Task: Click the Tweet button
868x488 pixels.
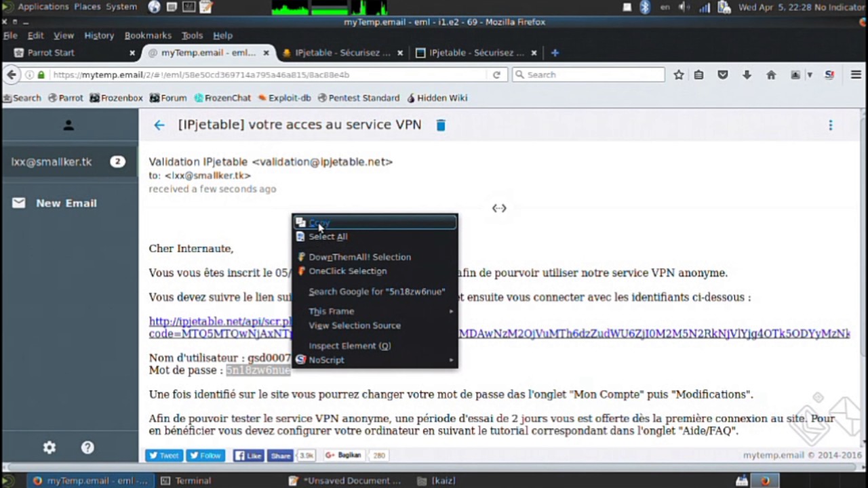Action: pyautogui.click(x=164, y=455)
